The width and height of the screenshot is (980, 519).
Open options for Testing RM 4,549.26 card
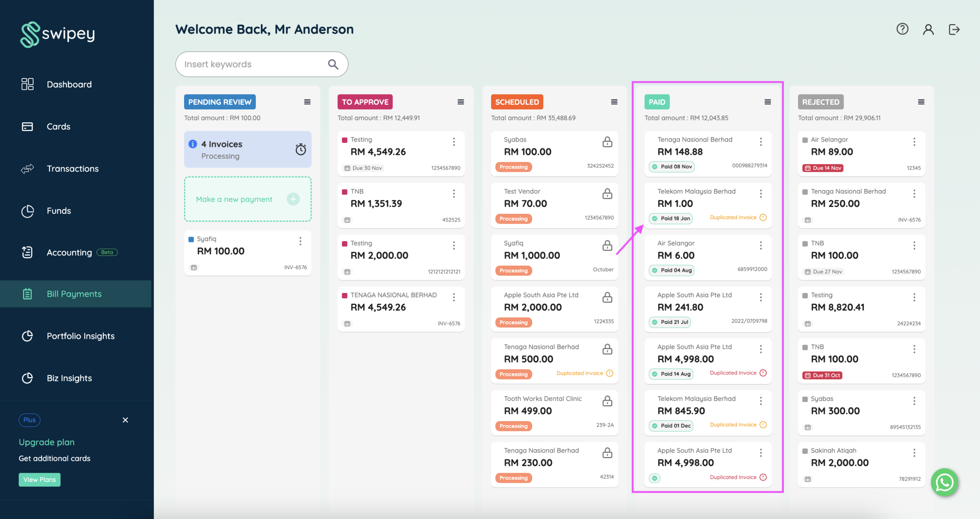point(454,142)
